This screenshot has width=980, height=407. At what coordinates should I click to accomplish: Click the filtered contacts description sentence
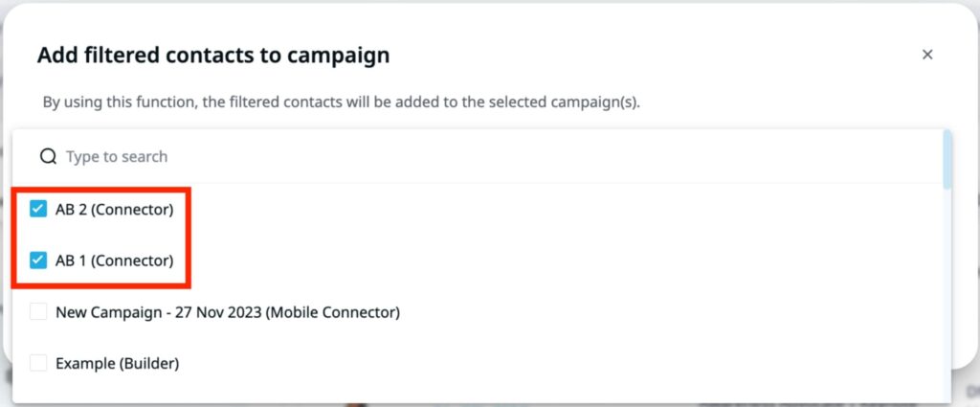tap(342, 102)
